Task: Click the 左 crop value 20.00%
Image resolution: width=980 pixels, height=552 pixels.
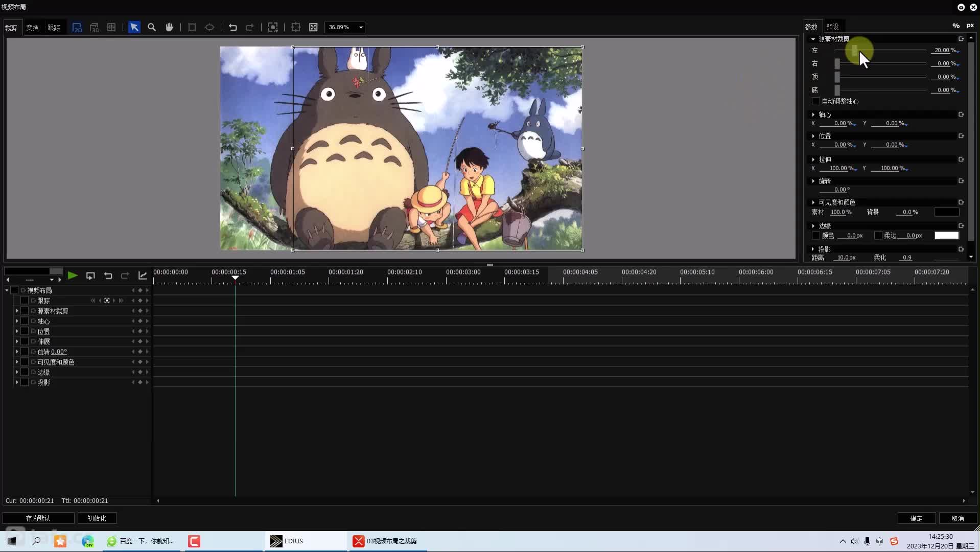Action: (944, 50)
